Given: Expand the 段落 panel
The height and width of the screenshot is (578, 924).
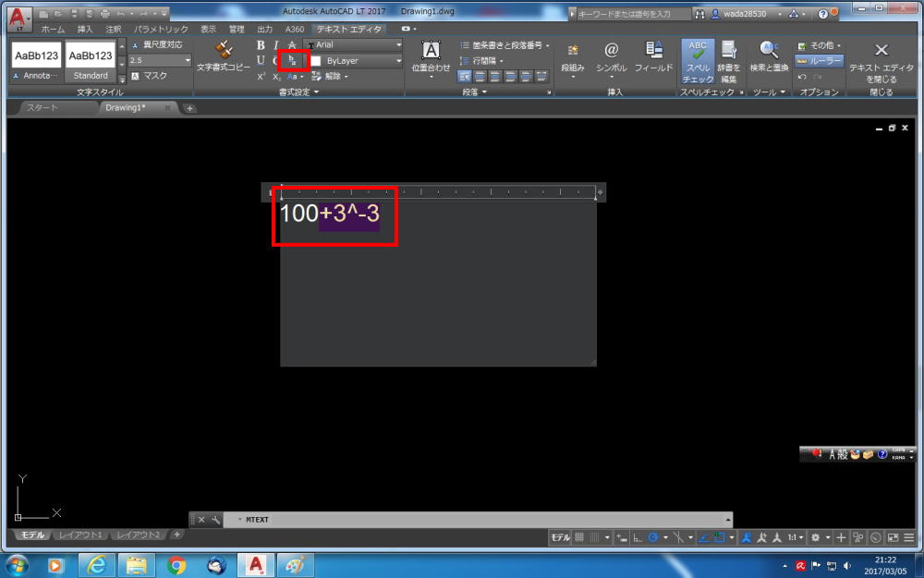Looking at the screenshot, I should coord(475,92).
